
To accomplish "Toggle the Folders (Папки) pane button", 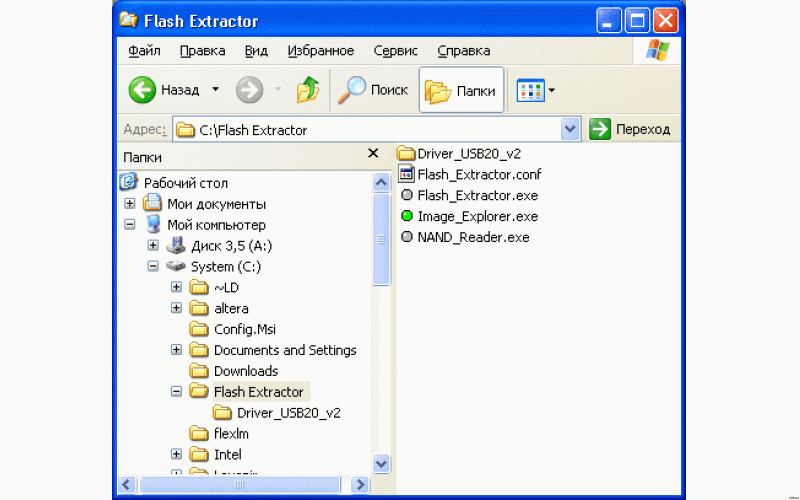I will coord(461,90).
